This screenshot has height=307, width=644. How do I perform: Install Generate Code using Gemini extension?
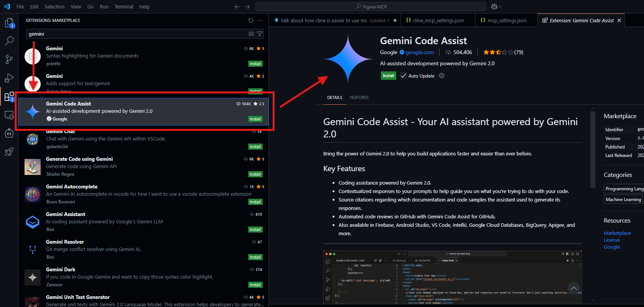point(255,174)
